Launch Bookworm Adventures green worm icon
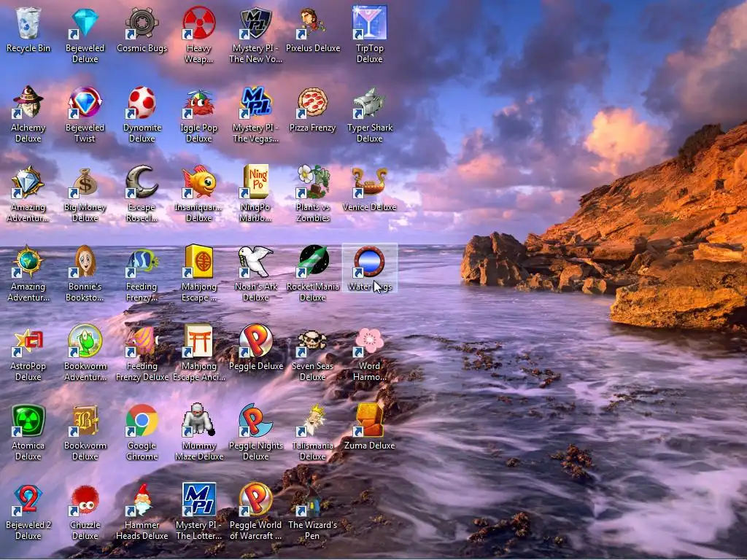The height and width of the screenshot is (560, 747). click(x=85, y=341)
